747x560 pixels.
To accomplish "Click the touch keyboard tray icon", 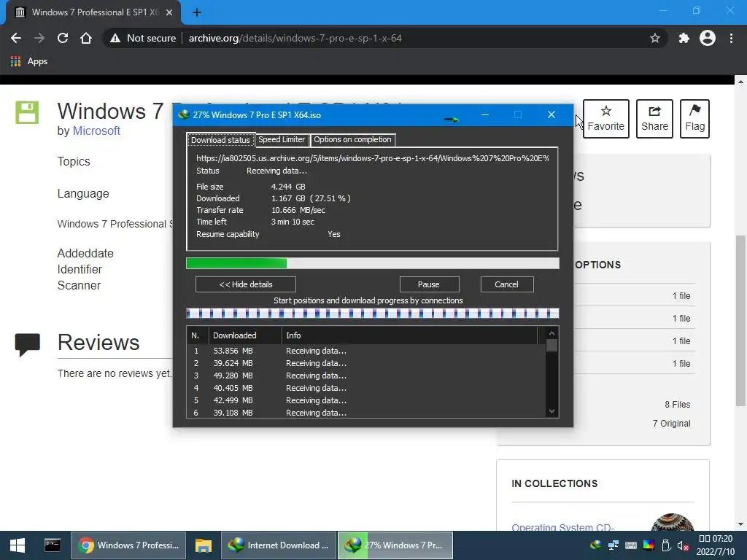I will pyautogui.click(x=631, y=545).
